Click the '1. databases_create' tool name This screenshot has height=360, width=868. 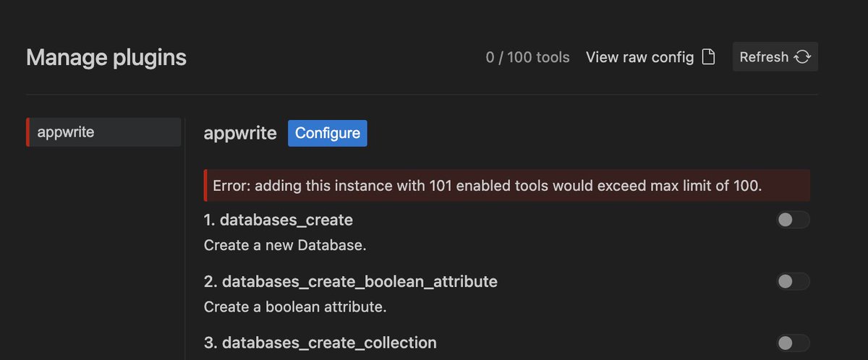pos(278,220)
